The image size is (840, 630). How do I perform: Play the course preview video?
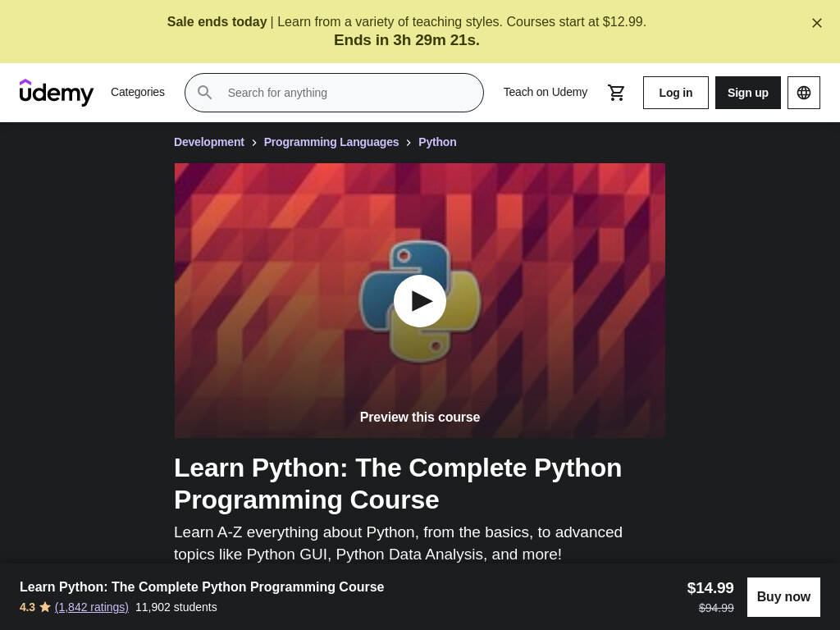pyautogui.click(x=420, y=301)
